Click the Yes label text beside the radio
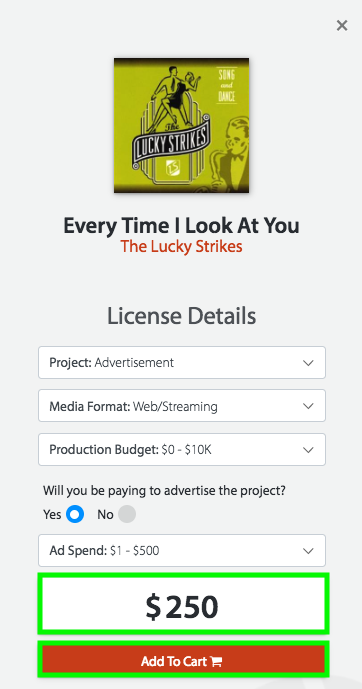This screenshot has height=689, width=362. [52, 514]
